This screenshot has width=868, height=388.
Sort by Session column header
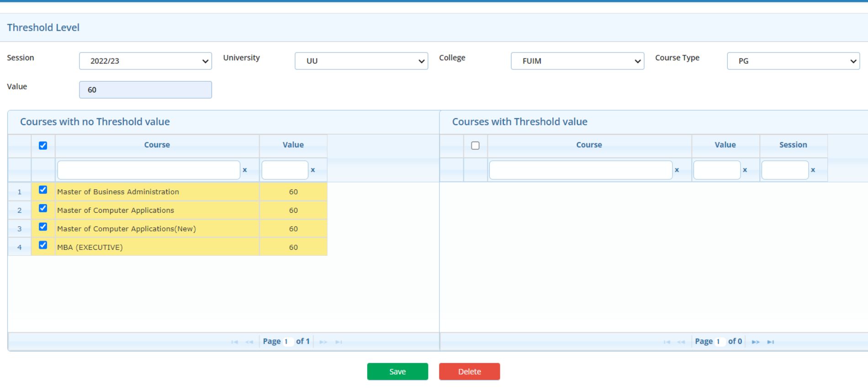[793, 145]
